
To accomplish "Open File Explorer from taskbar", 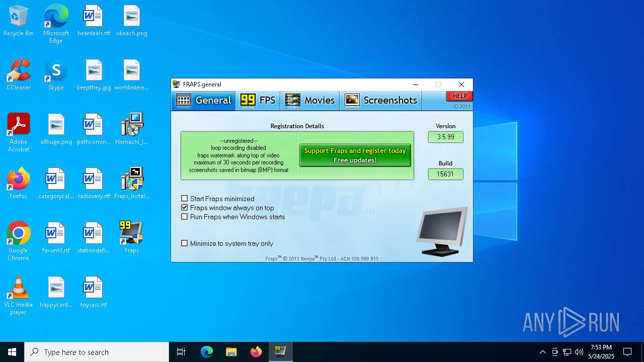I will [231, 352].
